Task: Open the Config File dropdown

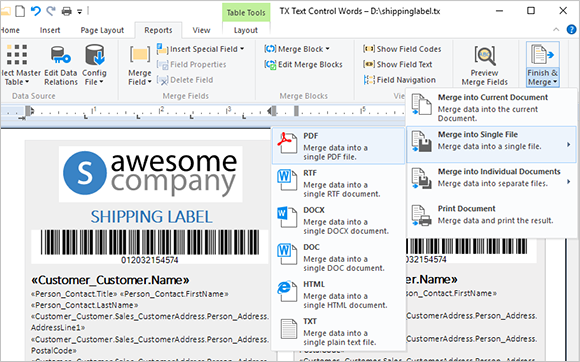Action: pos(94,65)
